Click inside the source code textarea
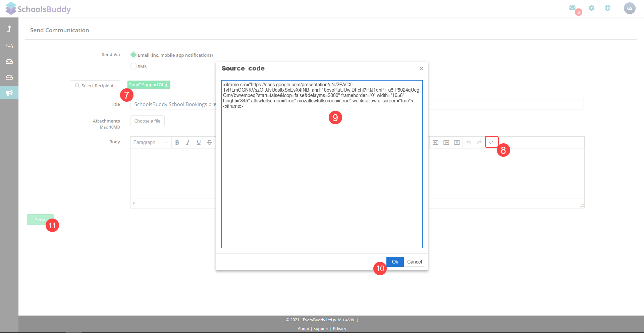 (322, 164)
